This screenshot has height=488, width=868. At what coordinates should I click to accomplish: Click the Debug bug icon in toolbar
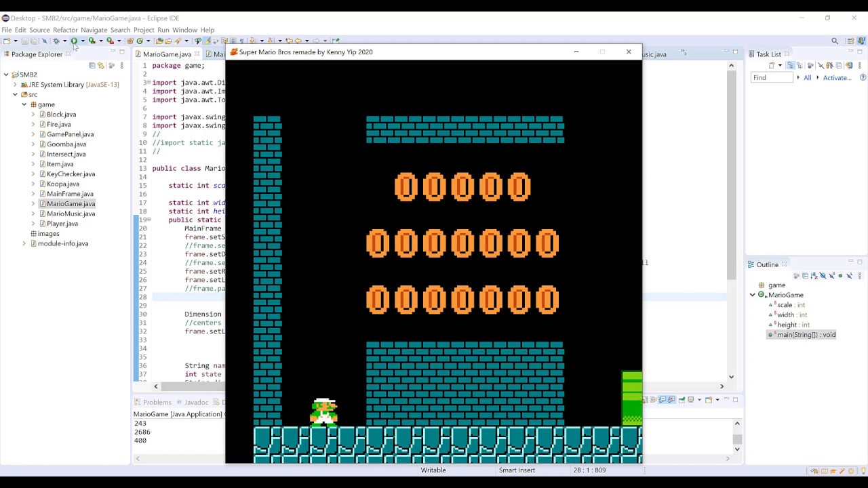[x=56, y=41]
